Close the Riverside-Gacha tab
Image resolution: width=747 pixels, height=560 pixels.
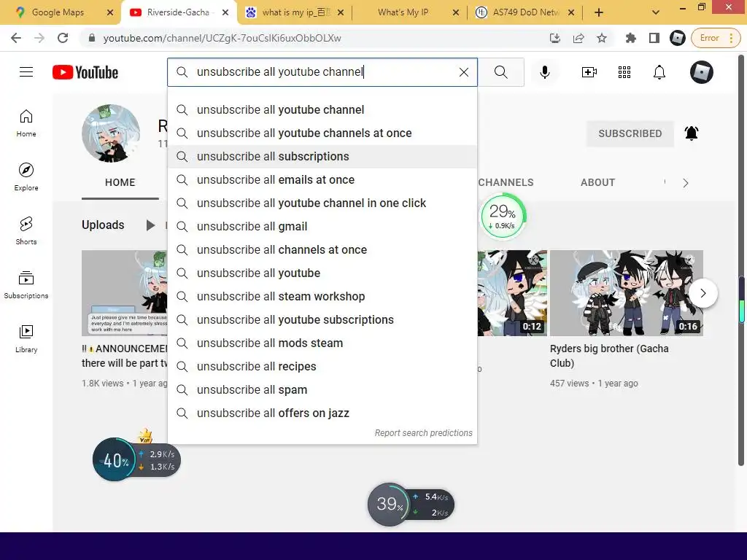225,13
